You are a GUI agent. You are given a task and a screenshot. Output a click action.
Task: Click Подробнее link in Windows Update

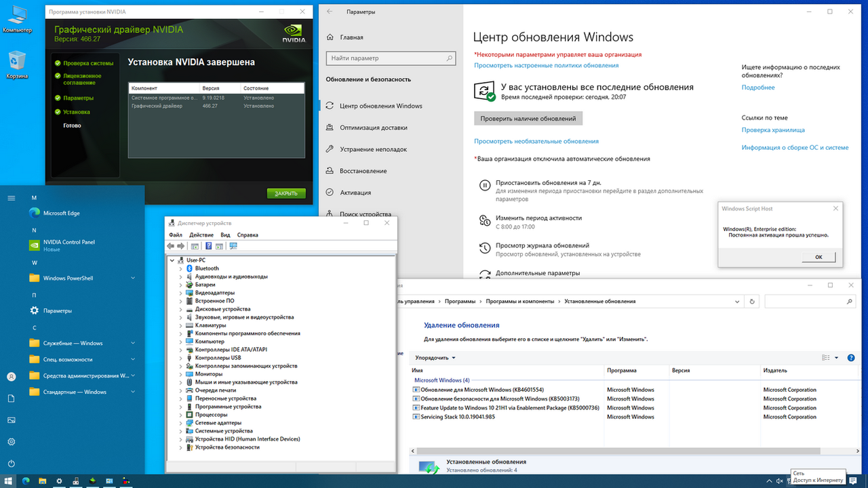click(x=758, y=87)
